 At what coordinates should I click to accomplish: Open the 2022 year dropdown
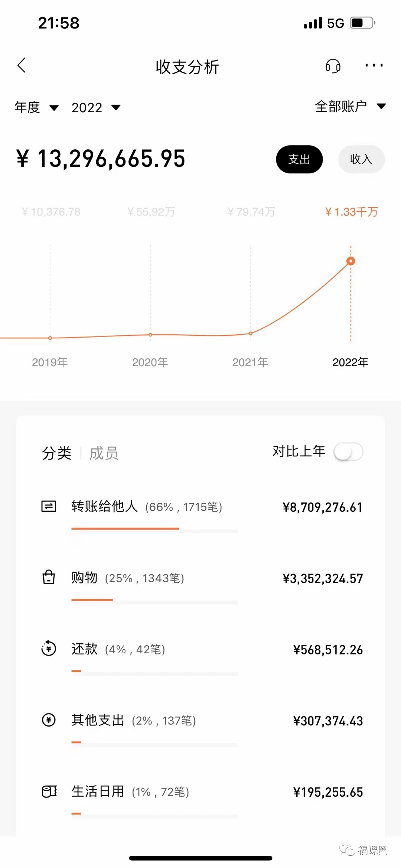point(96,107)
